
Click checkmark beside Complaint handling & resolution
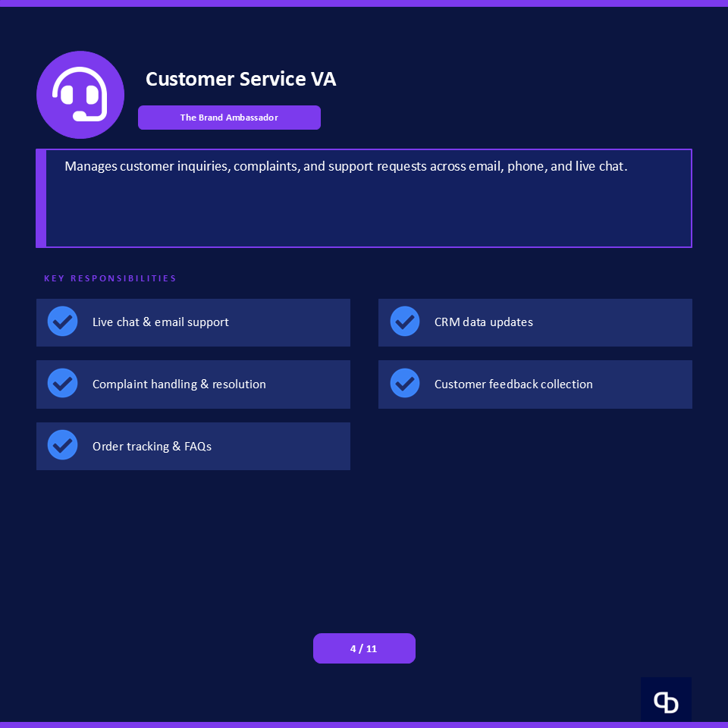(63, 383)
